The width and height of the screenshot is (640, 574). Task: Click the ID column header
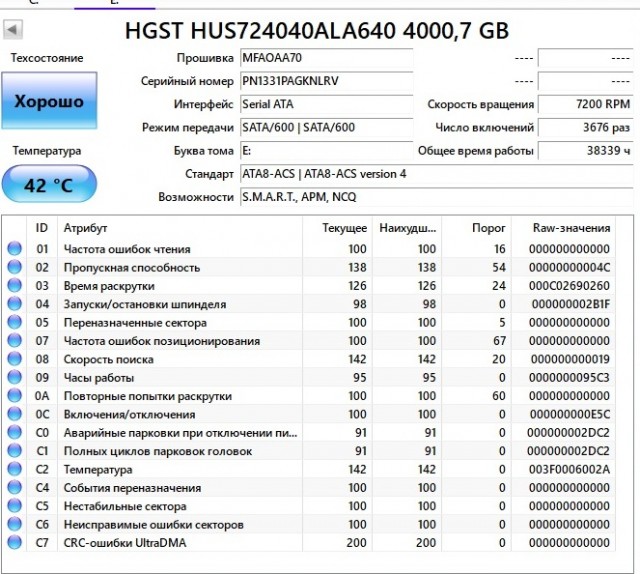(42, 228)
